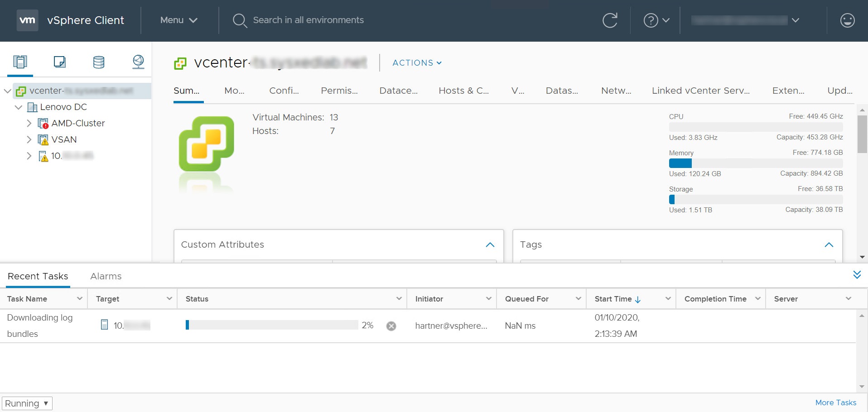
Task: Switch to the Hosts & Clusters tab
Action: coord(464,91)
